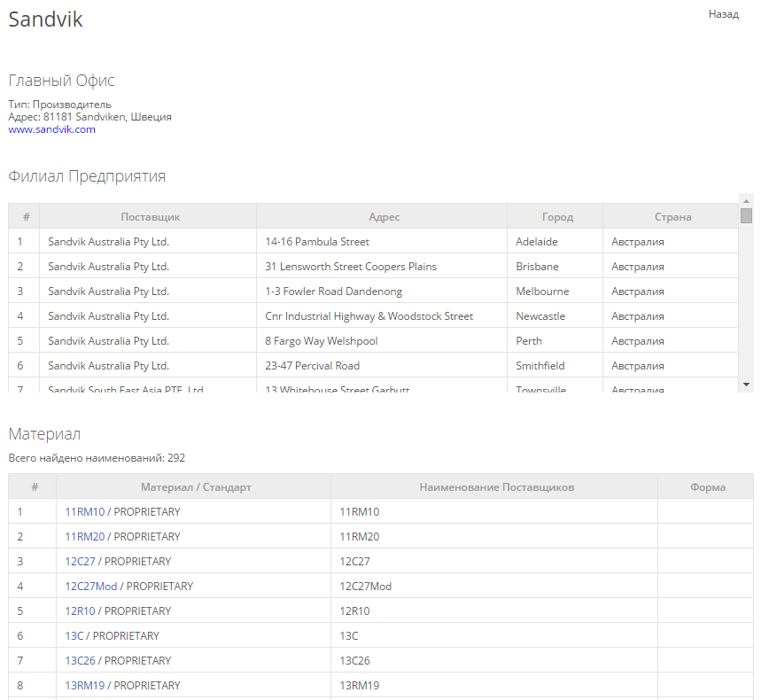The image size is (761, 700).
Task: Click the Melbourne city cell
Action: point(555,291)
